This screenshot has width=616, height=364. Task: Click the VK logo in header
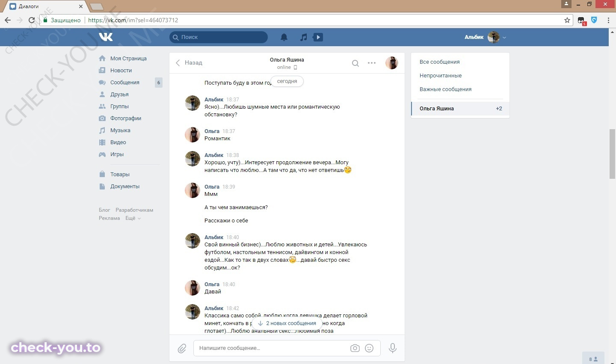(x=106, y=37)
